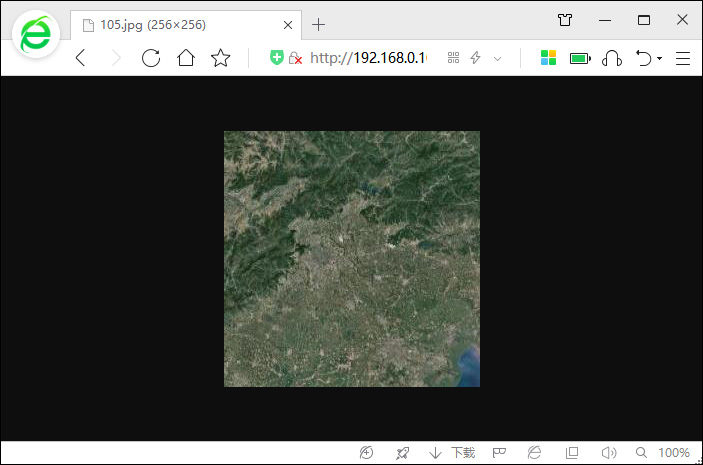This screenshot has width=703, height=465.
Task: Focus the address bar URL field
Action: tap(369, 58)
